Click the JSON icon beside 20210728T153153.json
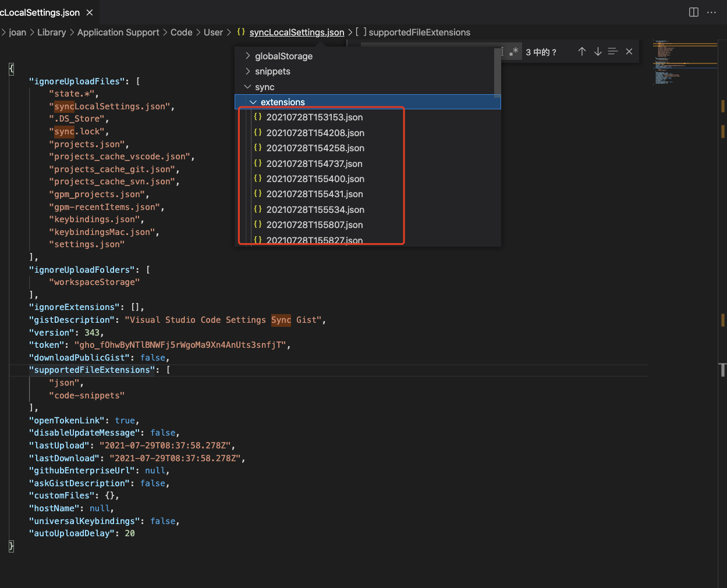Image resolution: width=727 pixels, height=588 pixels. (257, 117)
